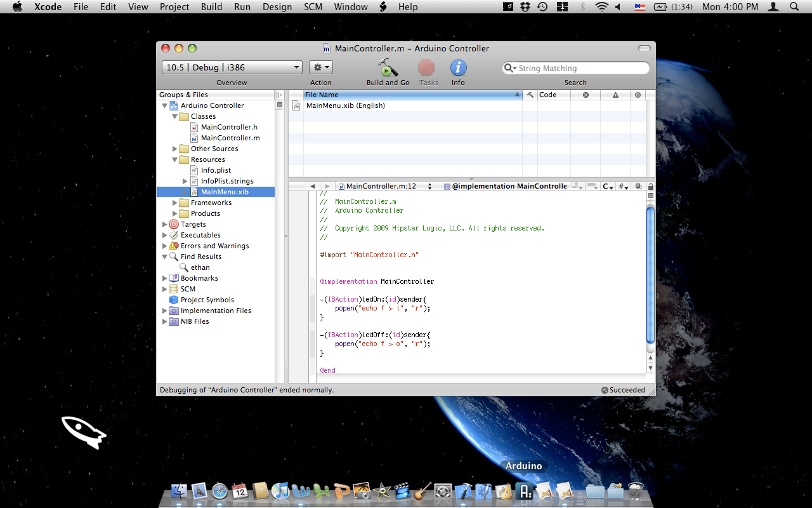
Task: Click the Dropbox menu bar icon
Action: 525,7
